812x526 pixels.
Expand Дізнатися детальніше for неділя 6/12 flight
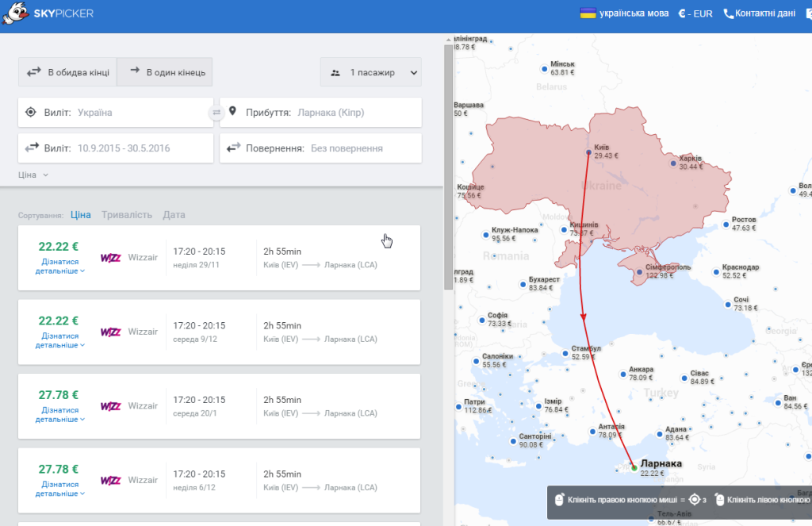tap(59, 489)
